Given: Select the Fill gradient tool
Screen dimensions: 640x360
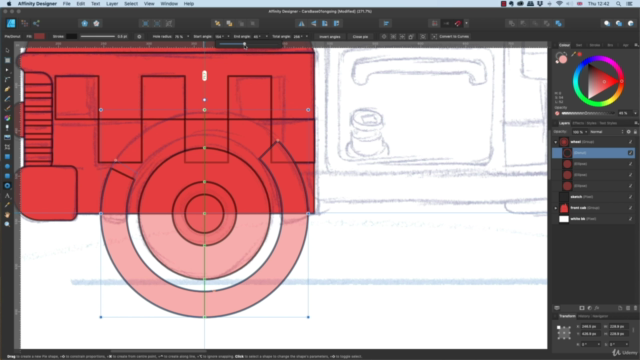Looking at the screenshot, I should pyautogui.click(x=7, y=118).
